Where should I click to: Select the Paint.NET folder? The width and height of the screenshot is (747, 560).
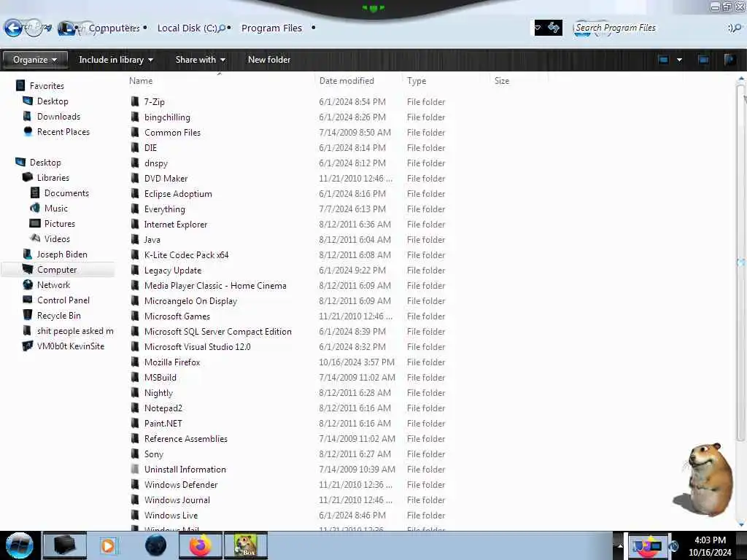click(163, 424)
